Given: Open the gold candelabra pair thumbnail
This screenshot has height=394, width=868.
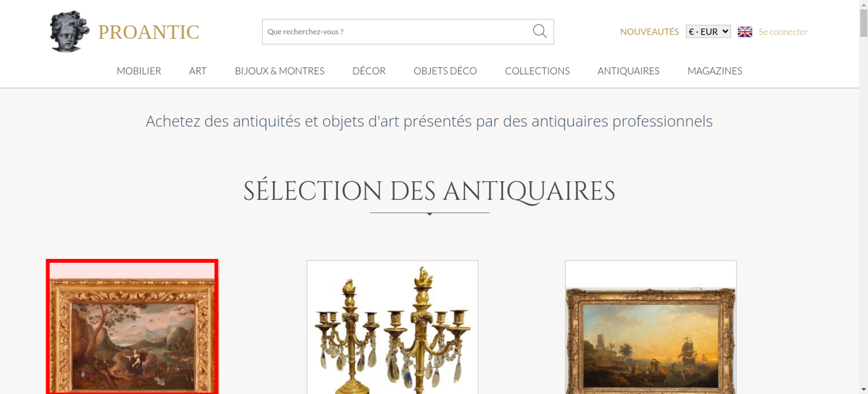Looking at the screenshot, I should coord(392,327).
